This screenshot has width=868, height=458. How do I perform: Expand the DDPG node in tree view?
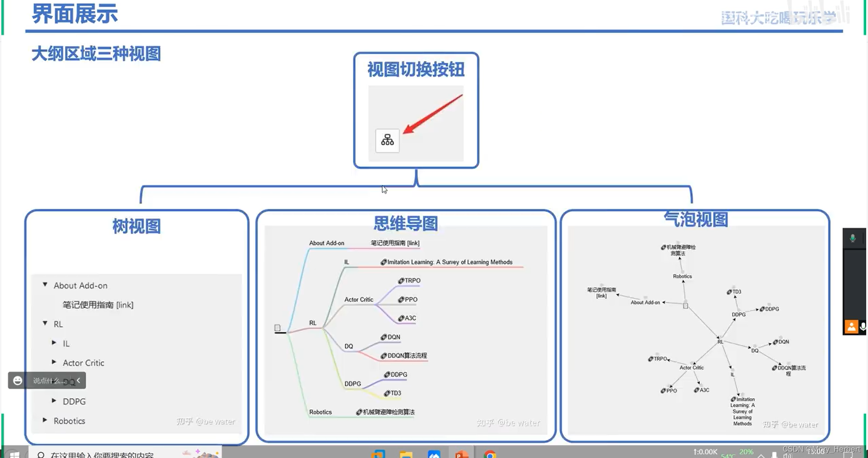point(54,400)
